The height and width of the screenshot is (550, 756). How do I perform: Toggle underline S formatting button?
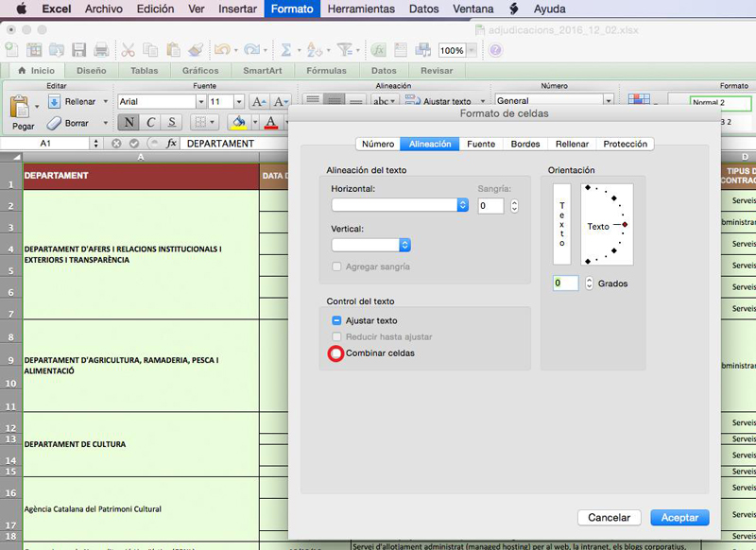(x=172, y=123)
